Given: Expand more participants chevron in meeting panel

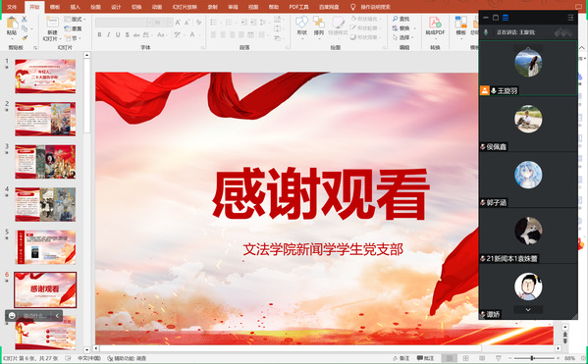Looking at the screenshot, I should tap(528, 310).
